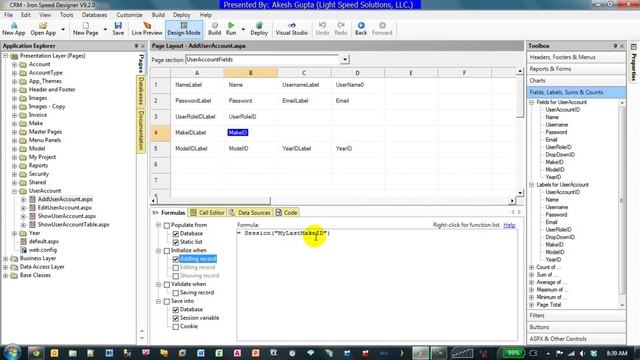This screenshot has width=640, height=360.
Task: Uncheck the Session variable checkbox
Action: click(176, 318)
